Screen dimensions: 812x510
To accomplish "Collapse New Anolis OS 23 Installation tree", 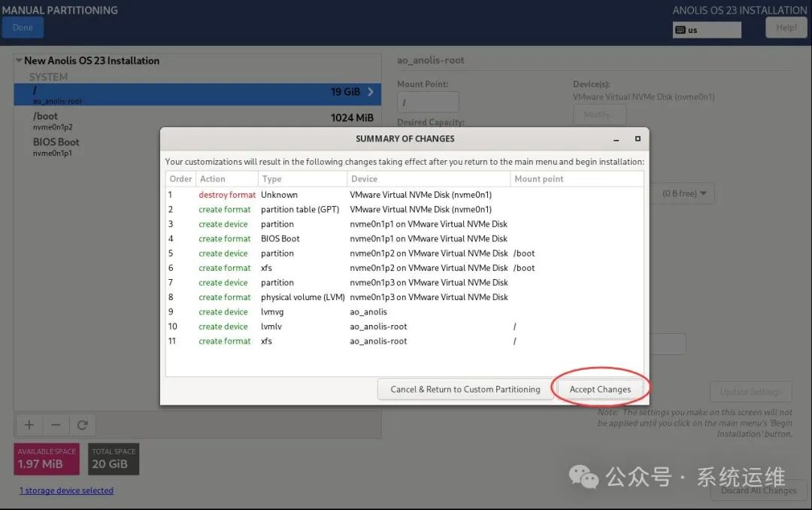I will coord(19,61).
